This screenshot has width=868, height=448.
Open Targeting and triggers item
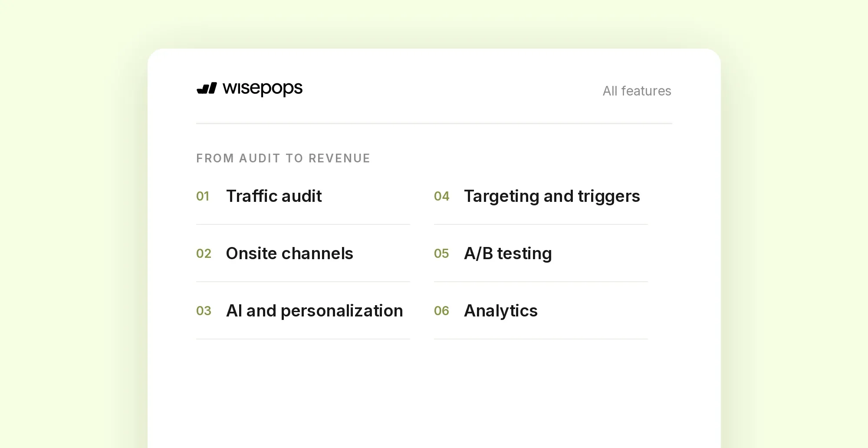(552, 196)
